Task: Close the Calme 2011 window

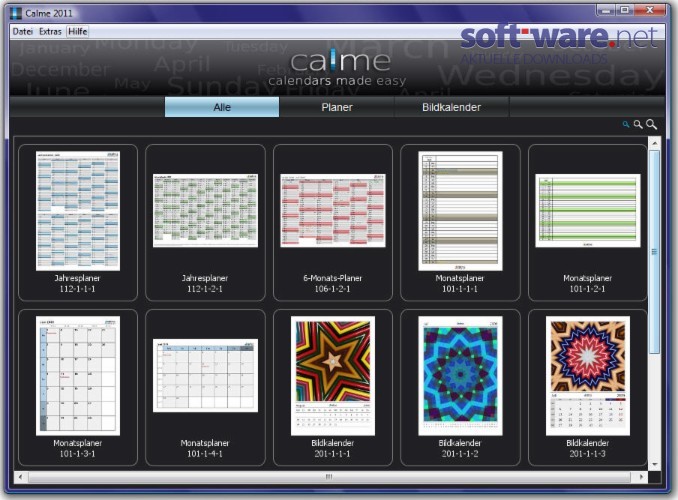Action: pyautogui.click(x=649, y=10)
